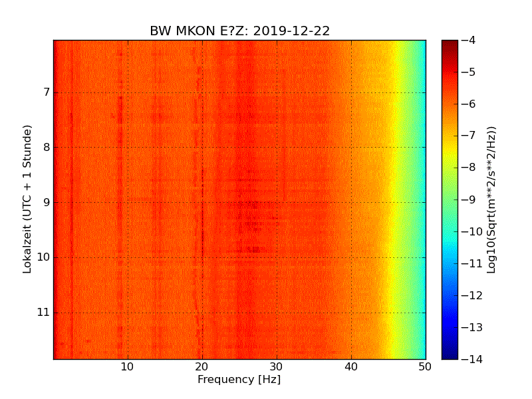Click the y-axis label Lokalzeit (UTC + 1 Stunde)
The image size is (532, 399).
(x=27, y=199)
